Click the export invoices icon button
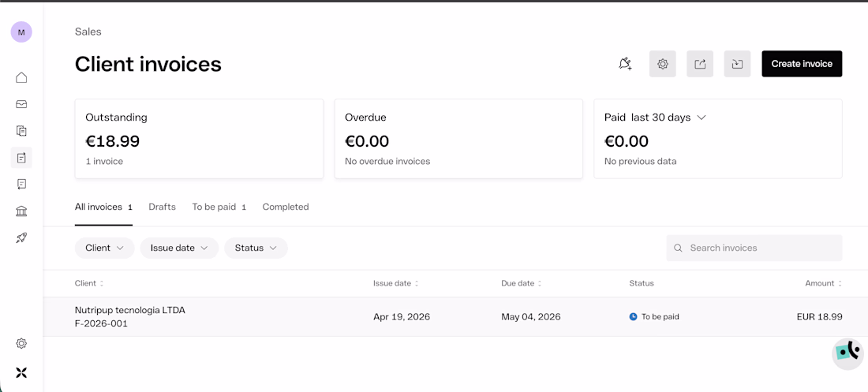The width and height of the screenshot is (868, 392). (700, 64)
